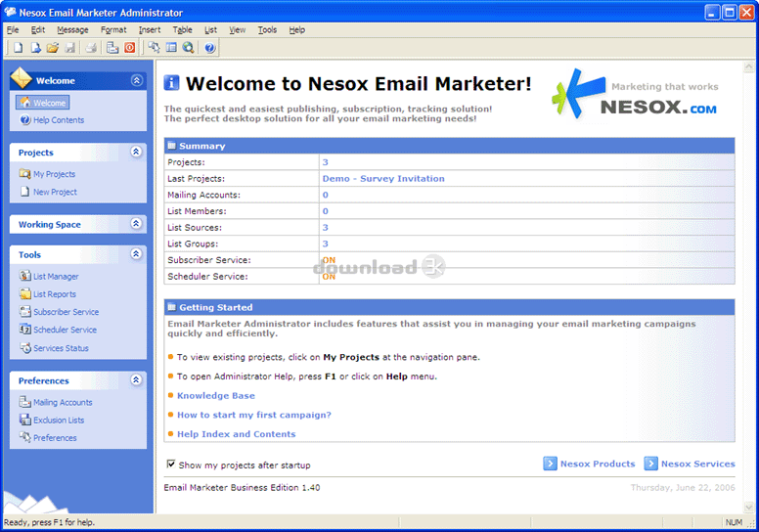Screen dimensions: 759x532
Task: Open the Table menu
Action: click(x=183, y=30)
